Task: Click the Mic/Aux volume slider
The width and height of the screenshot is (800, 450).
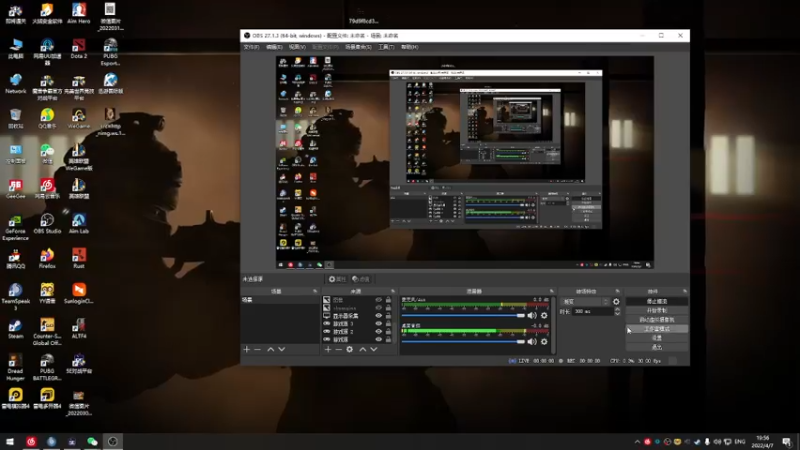Action: click(463, 315)
